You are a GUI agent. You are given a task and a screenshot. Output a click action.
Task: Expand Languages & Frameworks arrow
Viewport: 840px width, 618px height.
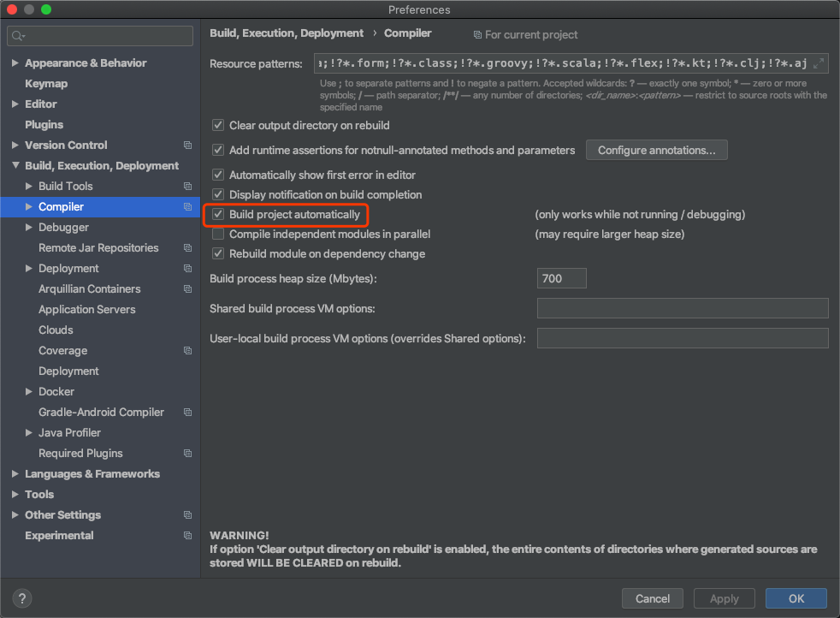pos(15,474)
